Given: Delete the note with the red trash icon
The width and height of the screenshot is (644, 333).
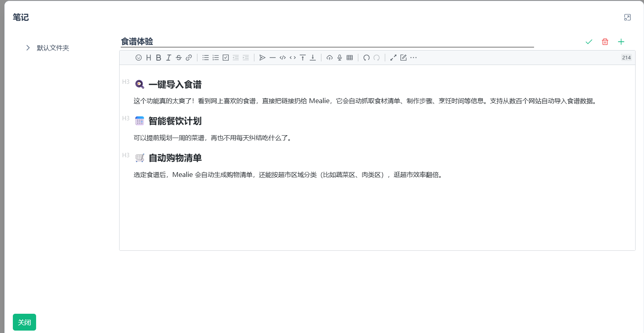Looking at the screenshot, I should (x=605, y=42).
